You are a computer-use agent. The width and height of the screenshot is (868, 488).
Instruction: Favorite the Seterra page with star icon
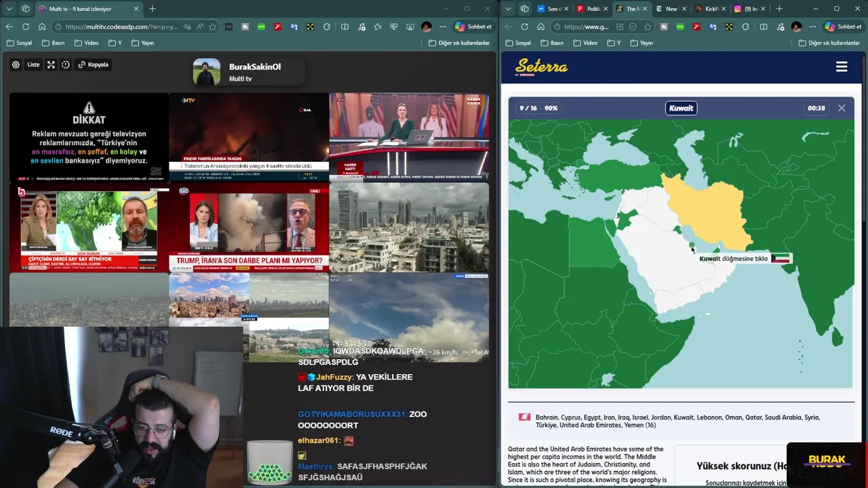tap(648, 26)
